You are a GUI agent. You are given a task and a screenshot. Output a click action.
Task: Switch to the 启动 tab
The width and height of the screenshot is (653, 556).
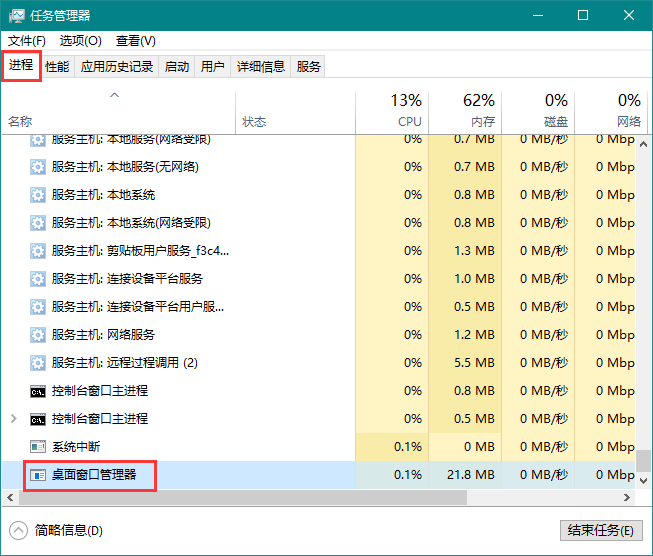pyautogui.click(x=177, y=67)
